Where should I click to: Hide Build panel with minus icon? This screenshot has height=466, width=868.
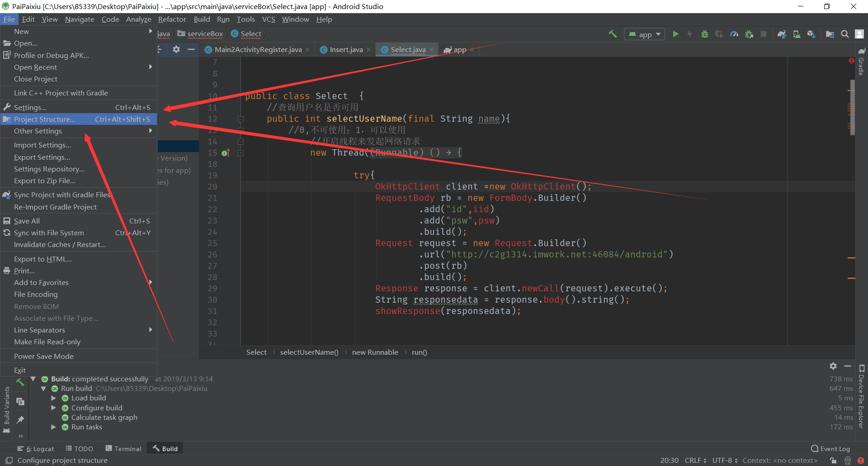tap(848, 366)
